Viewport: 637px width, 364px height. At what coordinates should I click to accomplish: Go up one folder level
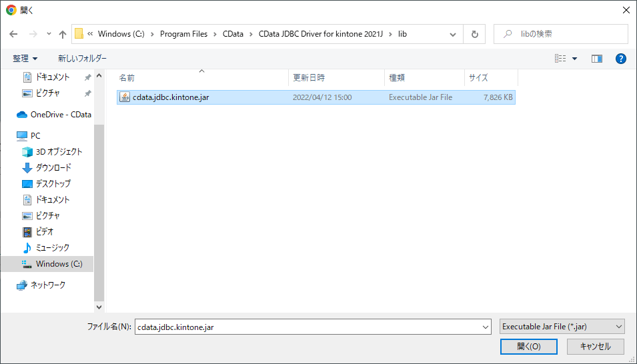[63, 34]
